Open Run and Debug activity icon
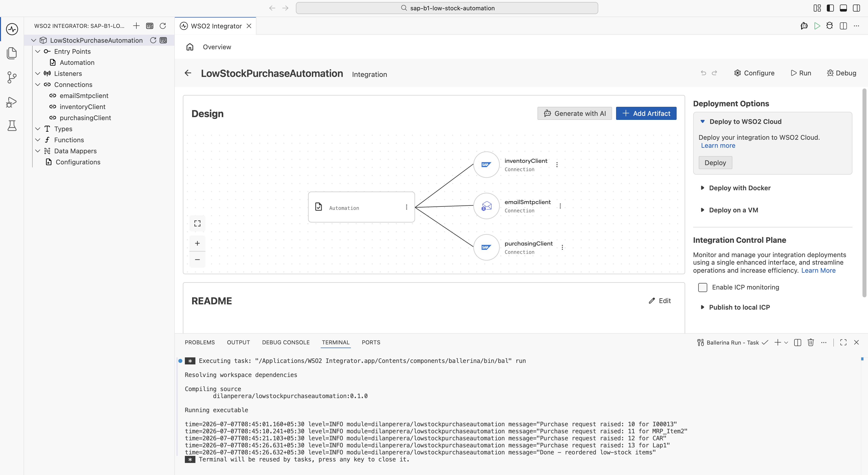 (12, 102)
